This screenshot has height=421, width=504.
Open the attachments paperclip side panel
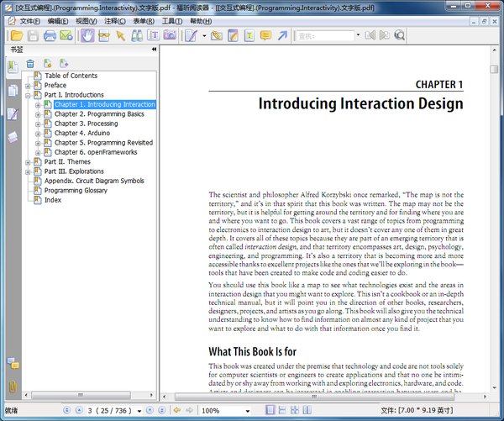click(13, 386)
